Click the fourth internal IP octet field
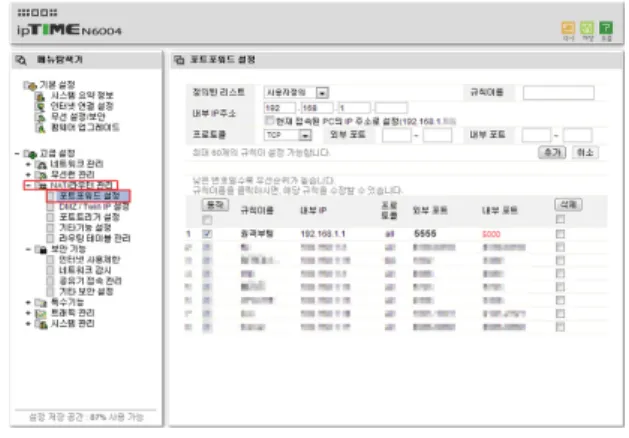Screen dimensions: 629x438 click(391, 108)
